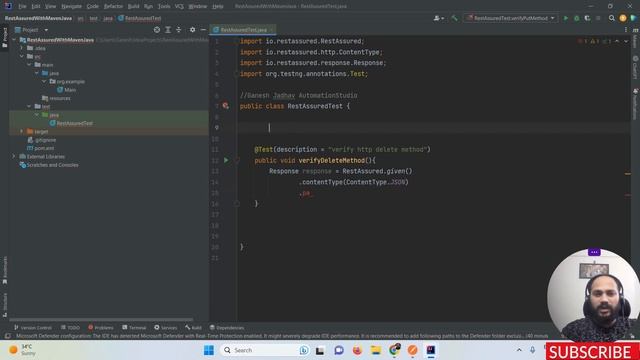
Task: Open the VCS menu
Action: 179,7
